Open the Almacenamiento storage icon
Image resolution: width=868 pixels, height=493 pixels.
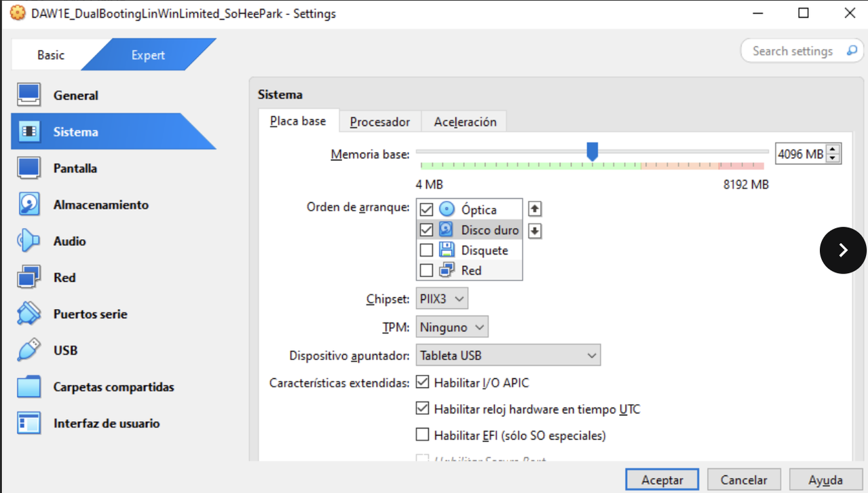(29, 205)
